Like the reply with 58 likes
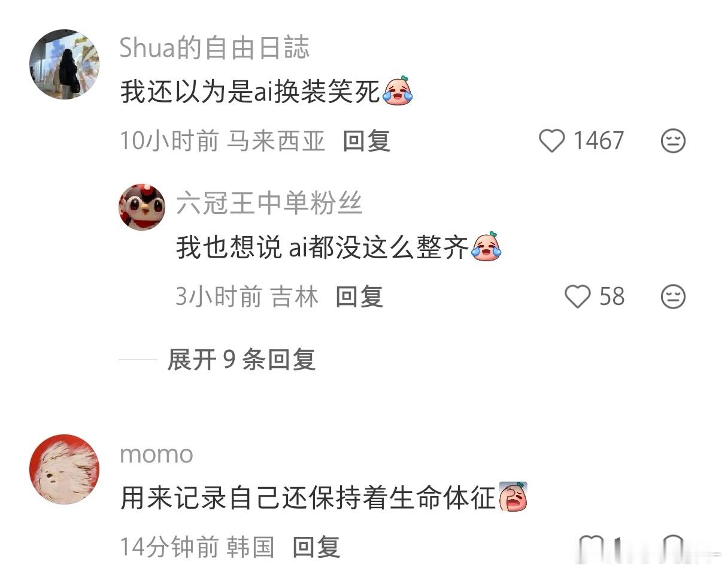Screen dimensions: 728x571 [x=578, y=297]
